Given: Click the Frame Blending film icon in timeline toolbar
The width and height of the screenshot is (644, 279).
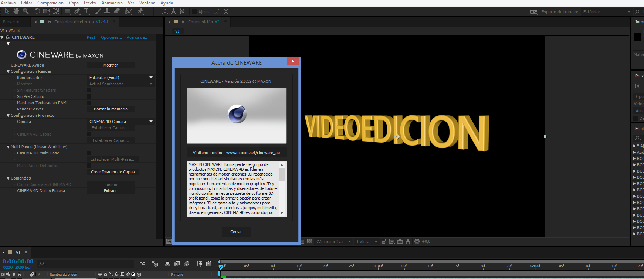Looking at the screenshot, I should (177, 264).
